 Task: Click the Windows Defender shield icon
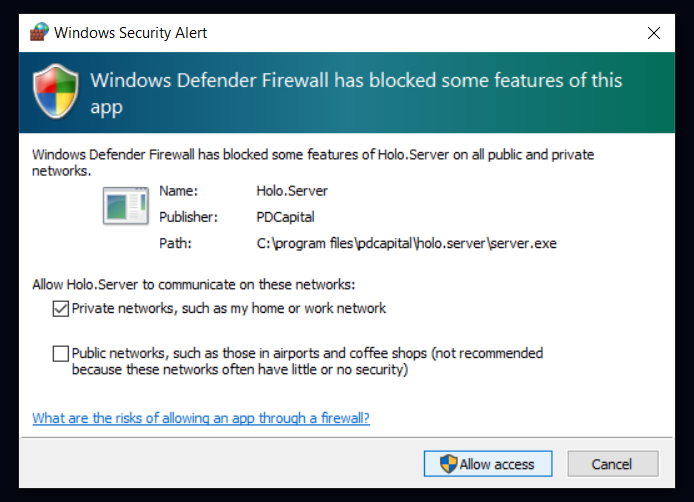[56, 91]
